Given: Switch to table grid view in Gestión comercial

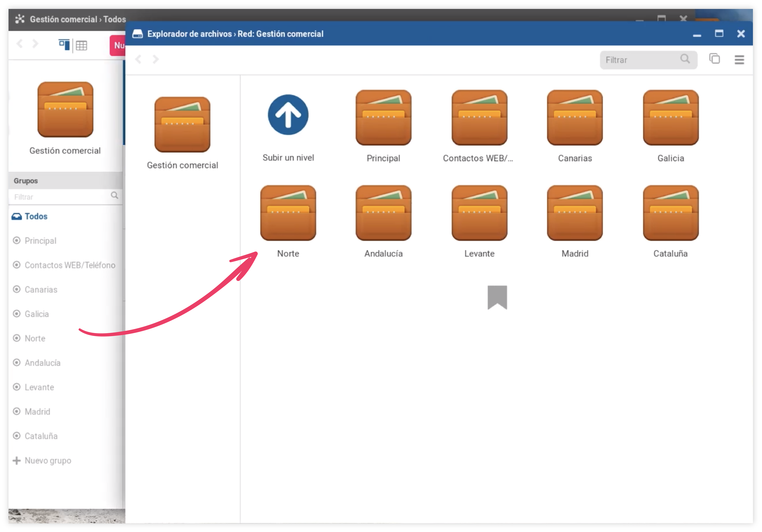Looking at the screenshot, I should (x=81, y=45).
